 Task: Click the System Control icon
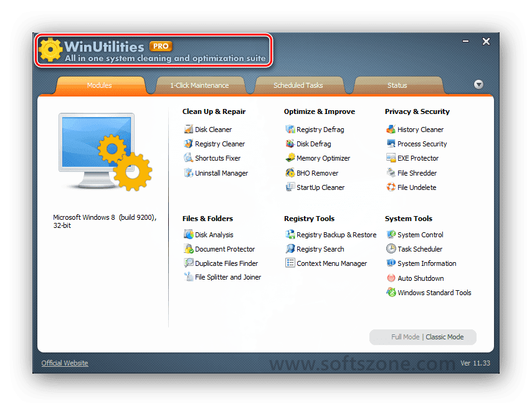tap(391, 234)
